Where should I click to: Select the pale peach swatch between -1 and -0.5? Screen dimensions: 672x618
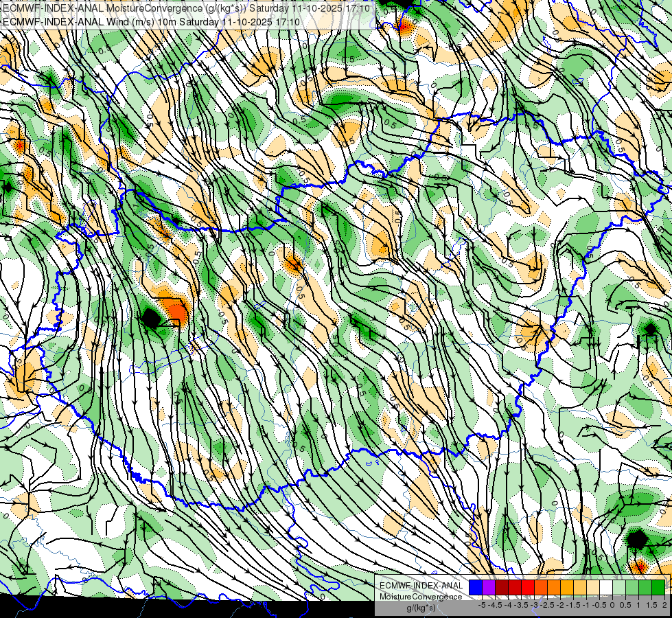pyautogui.click(x=593, y=587)
